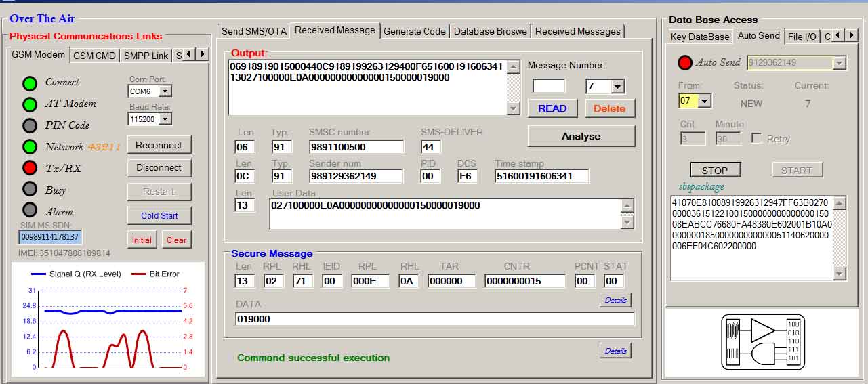Screen dimensions: 868x384
Task: Click the orange Delete button
Action: (610, 108)
